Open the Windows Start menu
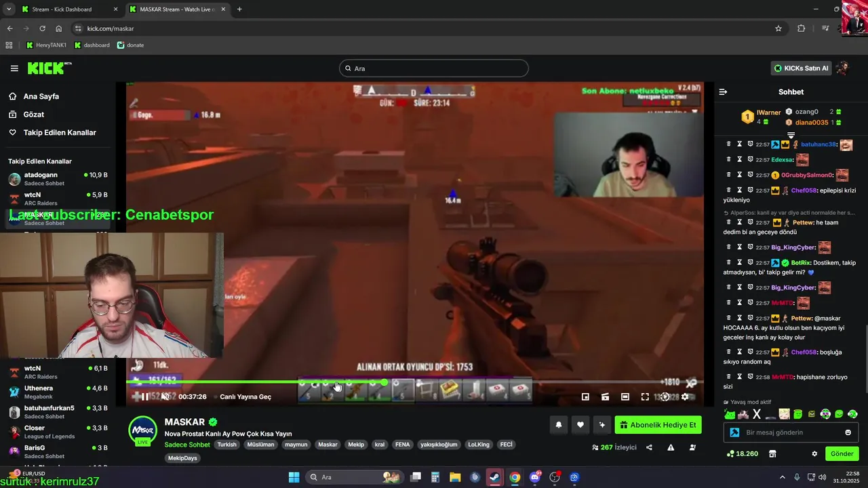868x488 pixels. coord(294,477)
